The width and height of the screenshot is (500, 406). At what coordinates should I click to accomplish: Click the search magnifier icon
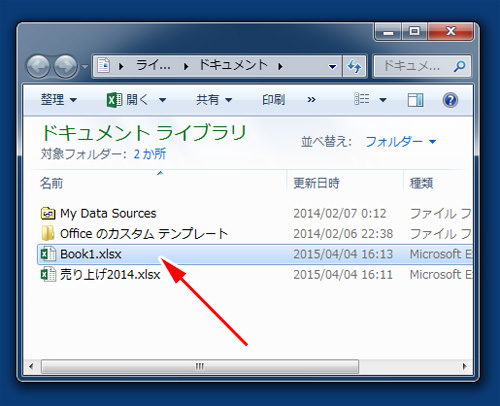coord(460,66)
